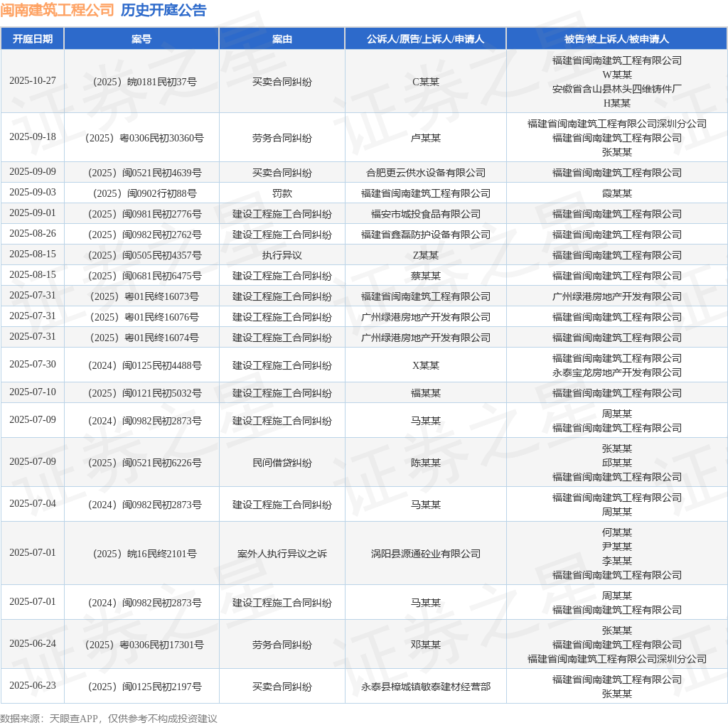
Task: Click plaintiff 福安市城投食品有限公司
Action: [425, 214]
